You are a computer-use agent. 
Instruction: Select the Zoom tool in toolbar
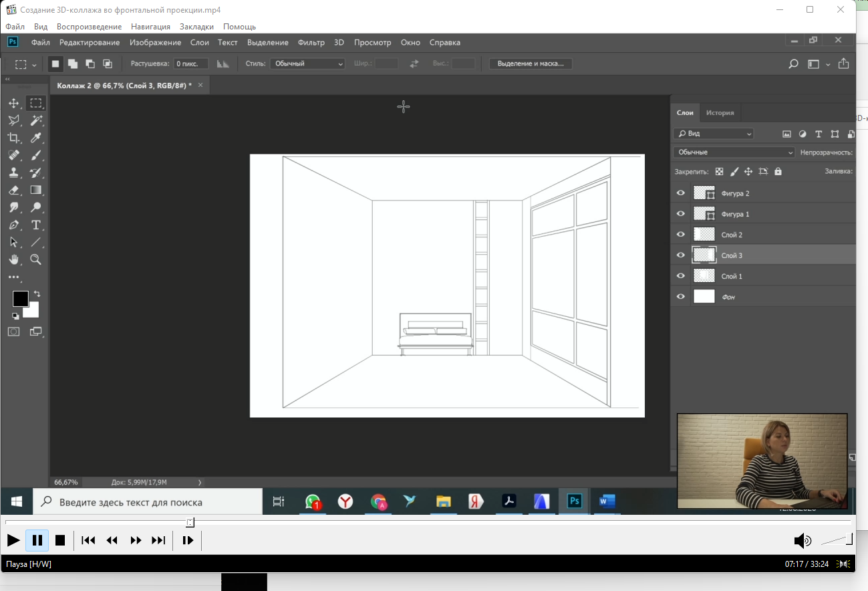36,259
